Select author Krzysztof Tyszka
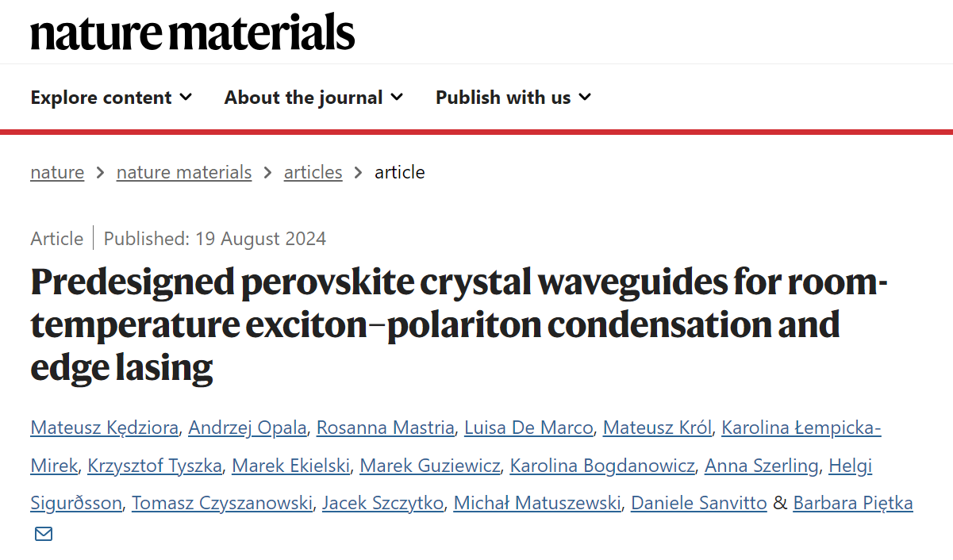The image size is (953, 560). click(x=155, y=466)
